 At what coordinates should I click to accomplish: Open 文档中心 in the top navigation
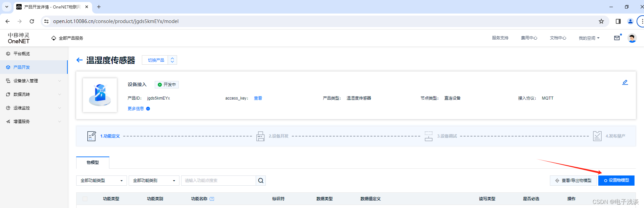558,38
